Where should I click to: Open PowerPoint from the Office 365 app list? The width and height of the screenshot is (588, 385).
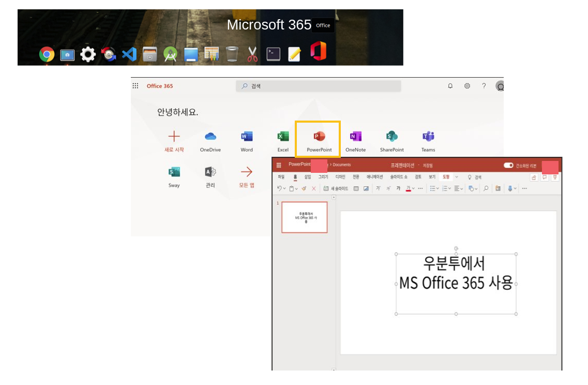319,141
